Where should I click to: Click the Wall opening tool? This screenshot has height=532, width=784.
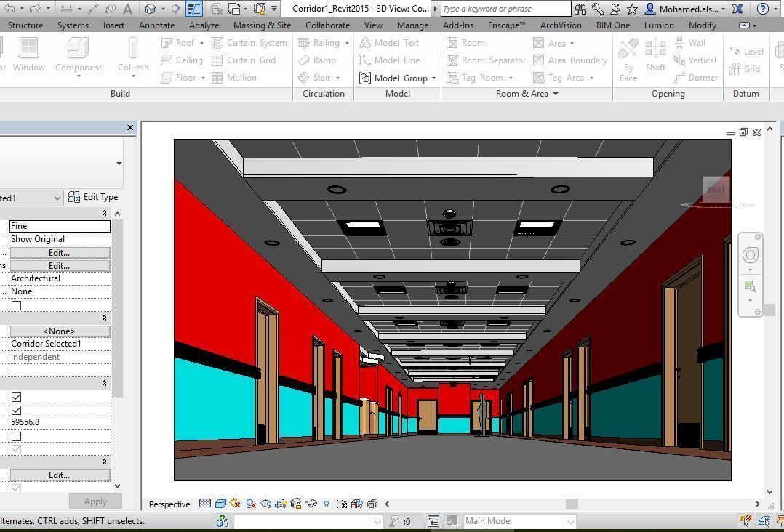pyautogui.click(x=689, y=43)
